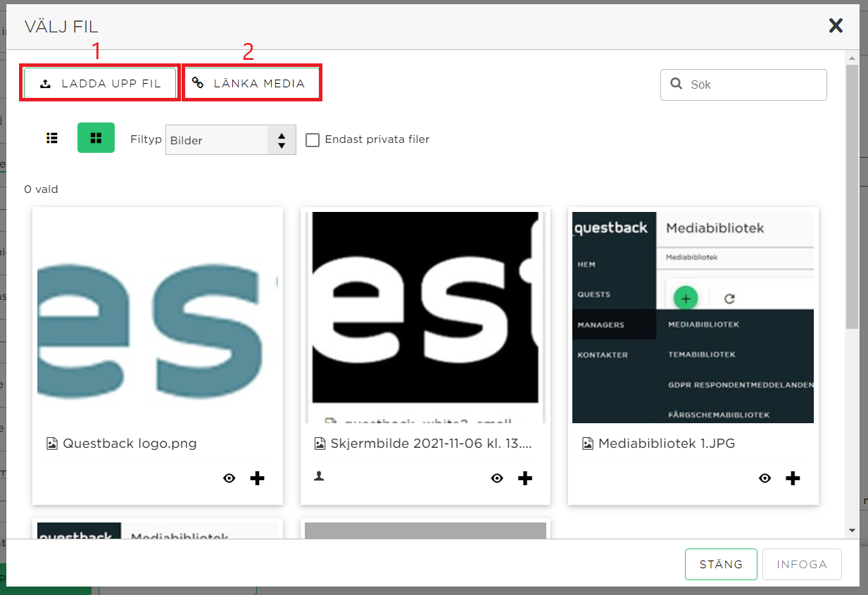Add Questback logo.png with plus icon
Screen dimensions: 868x595
(258, 479)
